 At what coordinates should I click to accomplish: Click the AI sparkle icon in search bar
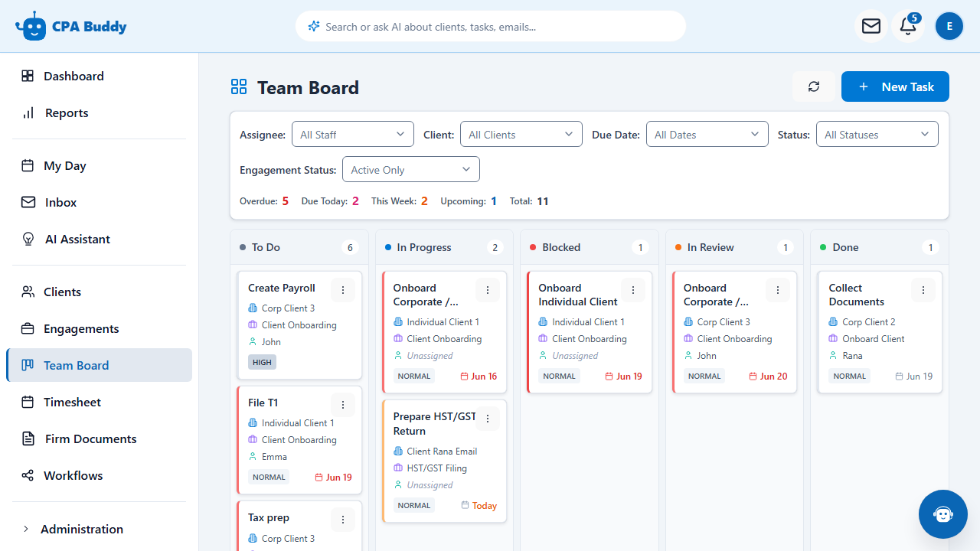coord(314,27)
